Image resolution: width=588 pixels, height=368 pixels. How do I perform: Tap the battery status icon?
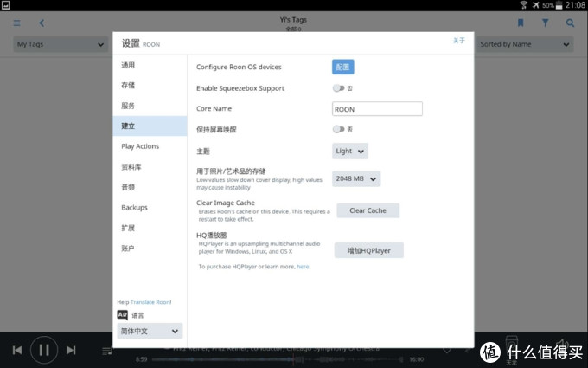559,5
